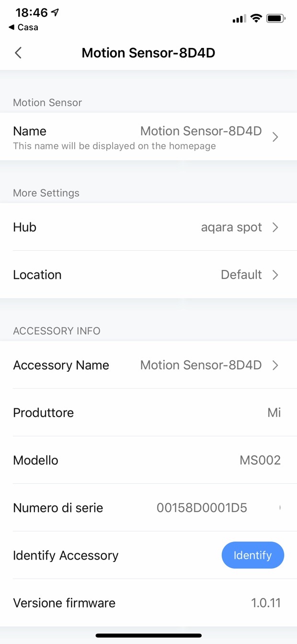
Task: Tap the back arrow icon
Action: tap(18, 53)
